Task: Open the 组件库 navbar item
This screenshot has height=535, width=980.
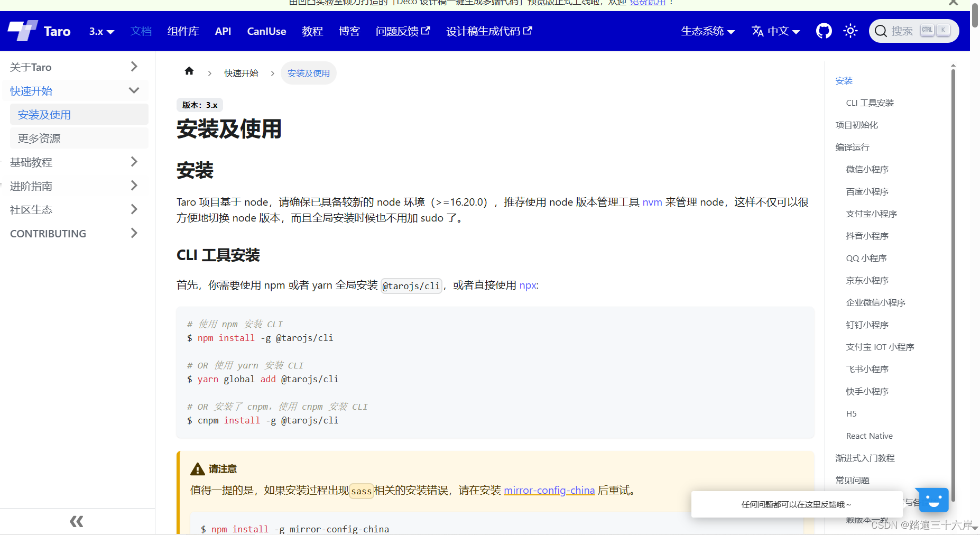Action: [183, 31]
